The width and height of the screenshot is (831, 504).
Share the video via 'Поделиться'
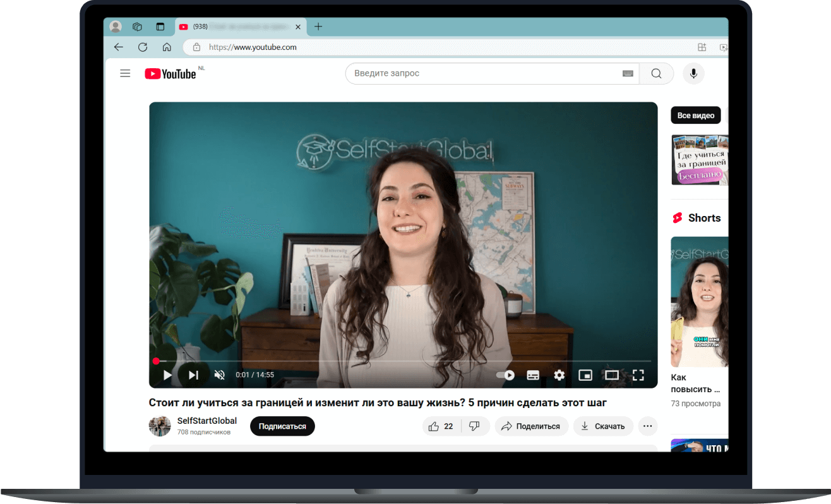[x=532, y=426]
